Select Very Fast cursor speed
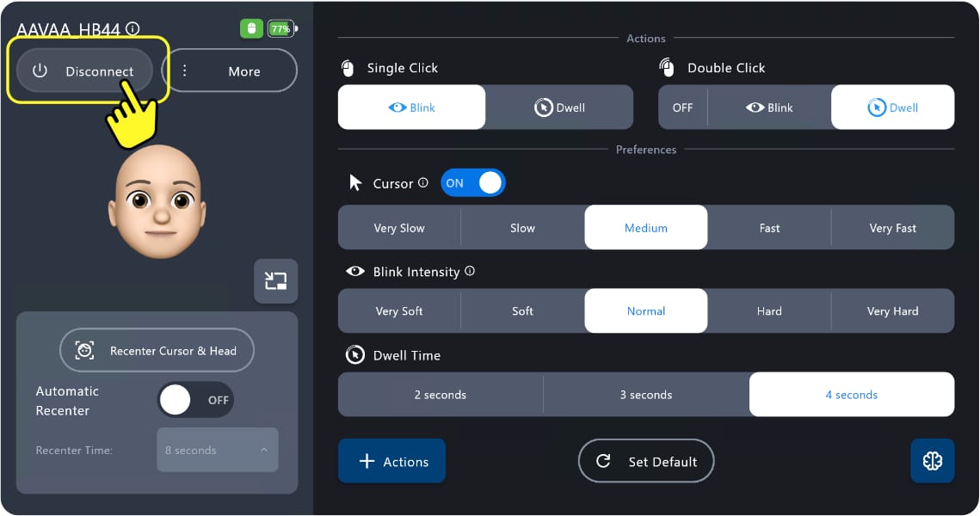Viewport: 980px width, 516px height. pos(892,228)
